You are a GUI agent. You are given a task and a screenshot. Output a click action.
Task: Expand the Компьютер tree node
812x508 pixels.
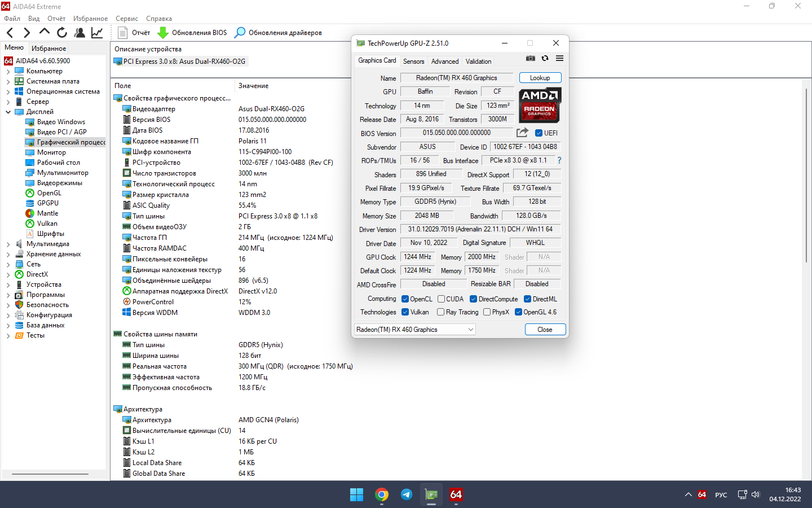8,71
